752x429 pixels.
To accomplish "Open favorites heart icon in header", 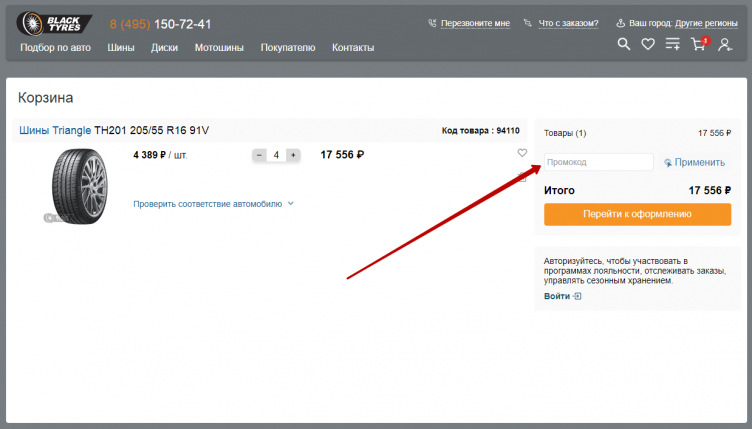I will click(648, 45).
